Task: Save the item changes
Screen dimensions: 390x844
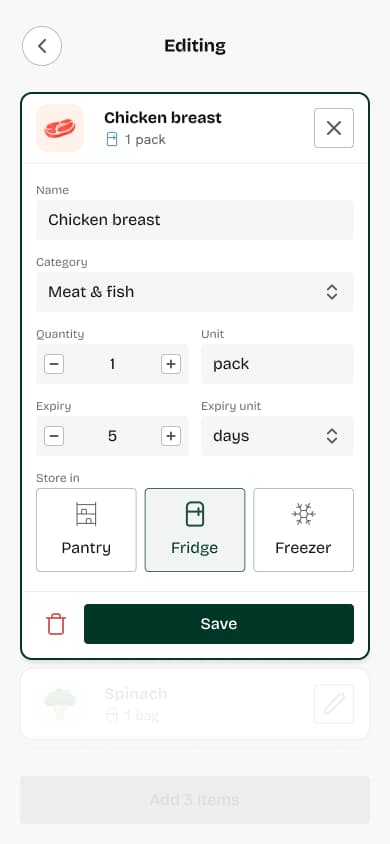Action: (x=219, y=624)
